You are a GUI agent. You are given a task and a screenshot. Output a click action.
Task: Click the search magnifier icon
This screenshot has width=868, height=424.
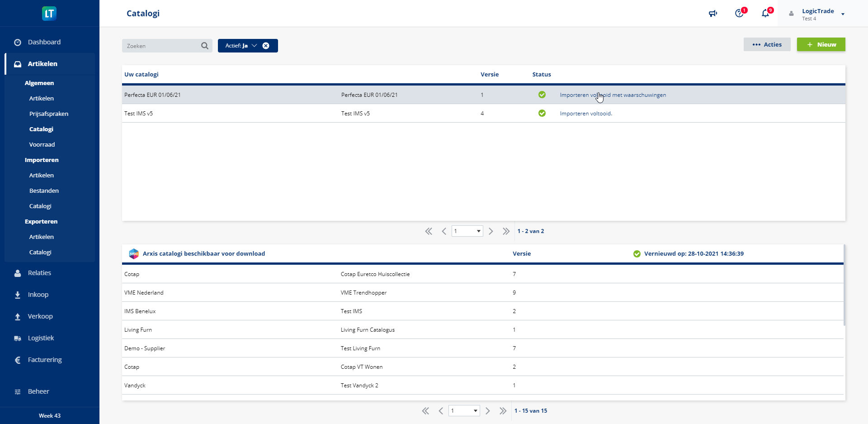(205, 46)
